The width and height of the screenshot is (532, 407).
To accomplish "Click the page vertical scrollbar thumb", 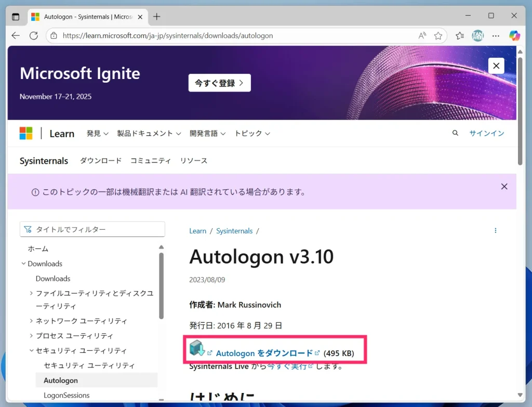I will (520, 111).
